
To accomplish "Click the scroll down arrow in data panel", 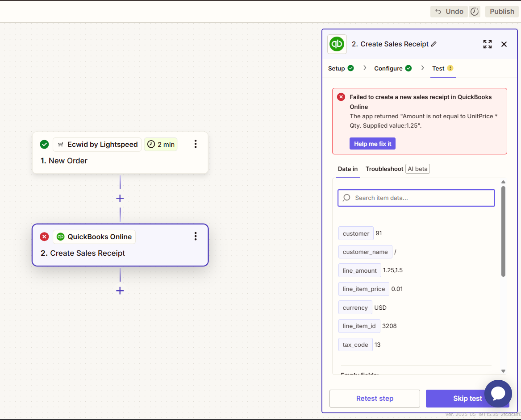I will (504, 371).
